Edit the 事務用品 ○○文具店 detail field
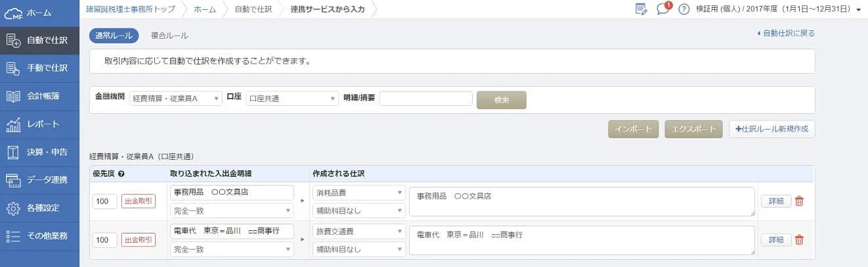 (231, 193)
